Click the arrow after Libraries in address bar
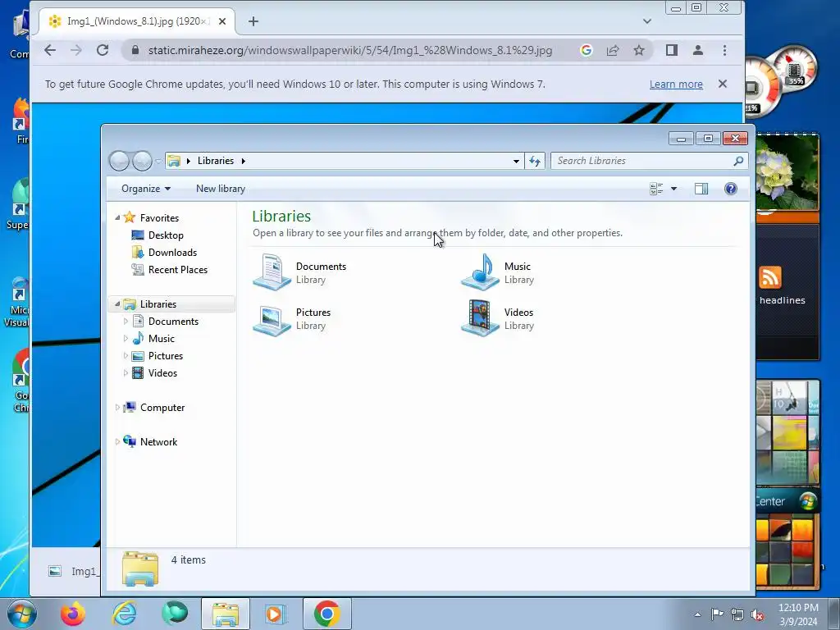The height and width of the screenshot is (630, 840). pos(243,161)
